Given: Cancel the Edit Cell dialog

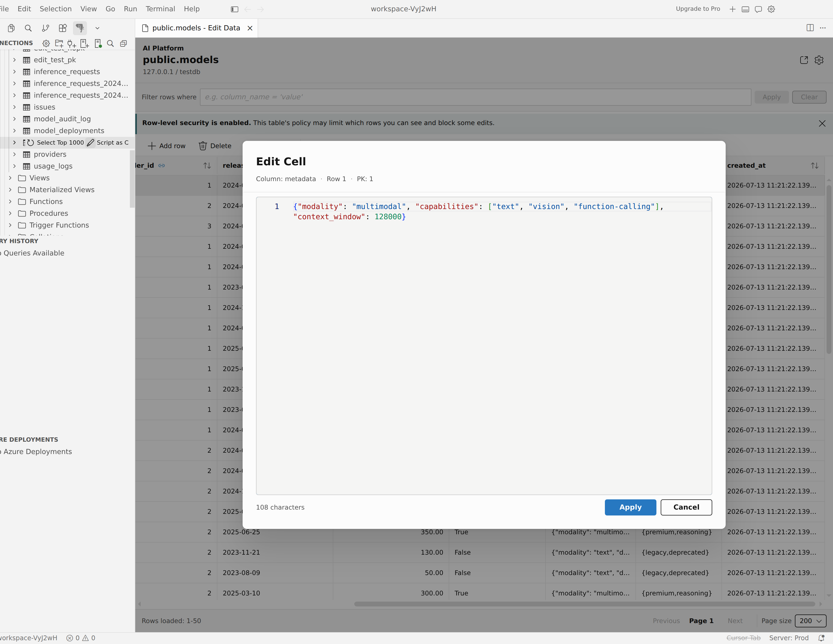Looking at the screenshot, I should 686,507.
